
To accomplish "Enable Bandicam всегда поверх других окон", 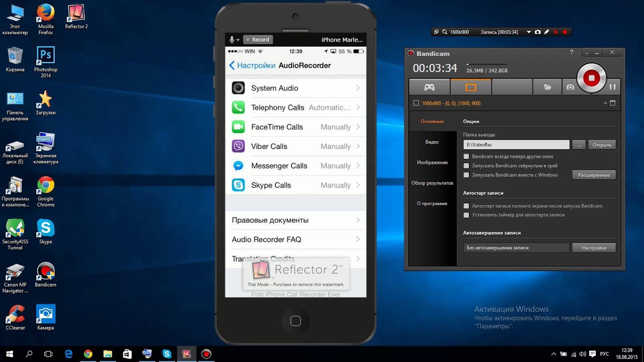I will (x=466, y=156).
